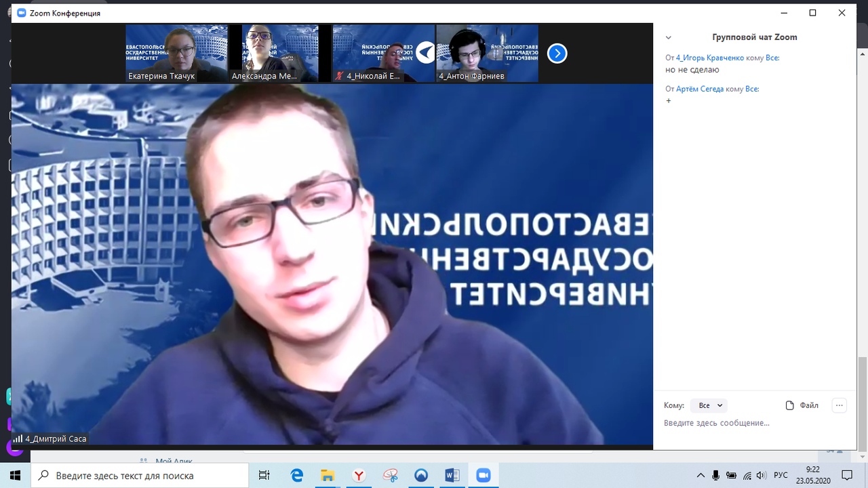Click the microphone tray icon
This screenshot has height=488, width=868.
coord(716,475)
